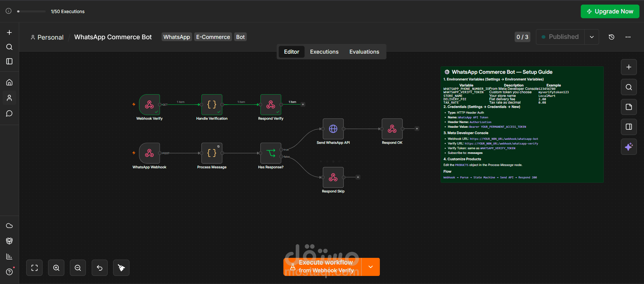Open the canvas node search magnifier button
The image size is (644, 284).
[x=629, y=87]
